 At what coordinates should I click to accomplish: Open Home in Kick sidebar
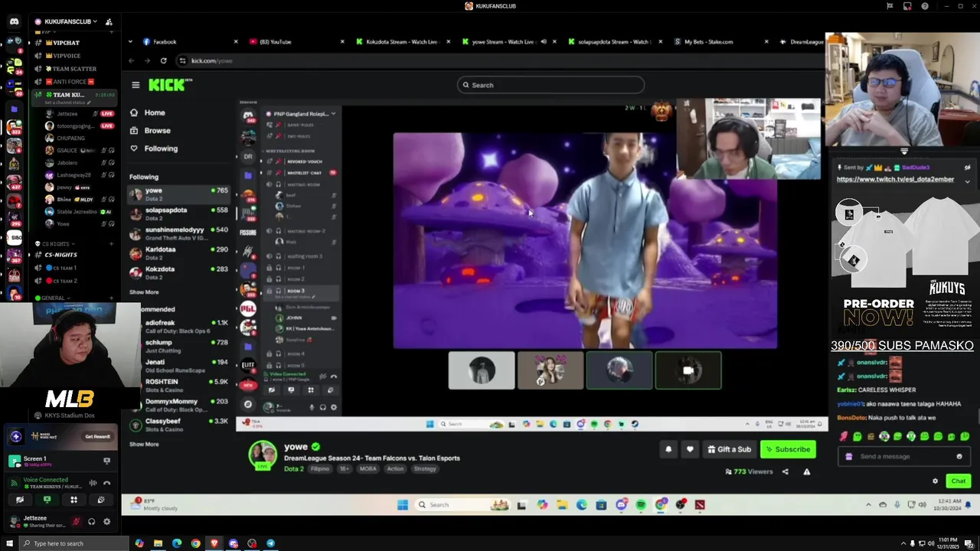tap(154, 112)
